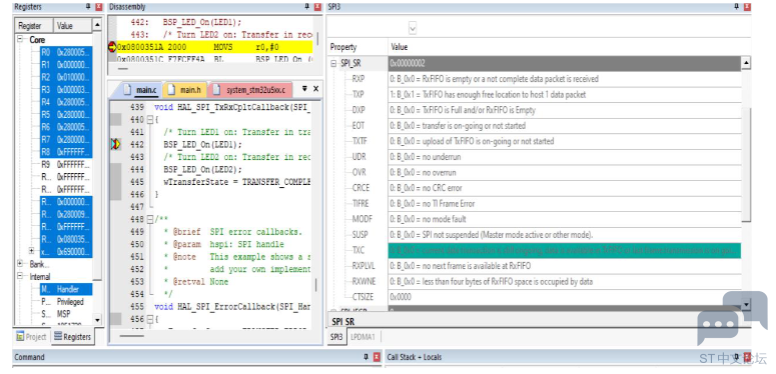The height and width of the screenshot is (374, 776).
Task: Click code line 445 wTransferState assignment
Action: pyautogui.click(x=237, y=182)
